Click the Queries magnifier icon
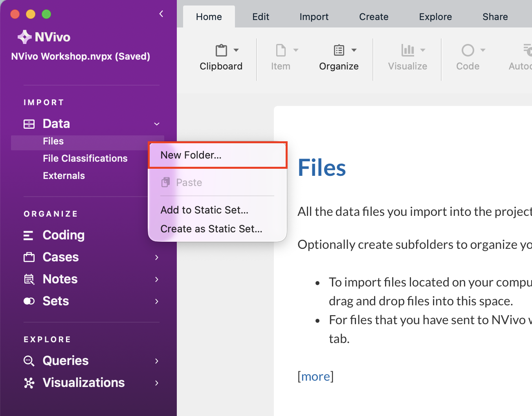This screenshot has height=416, width=532. [29, 361]
